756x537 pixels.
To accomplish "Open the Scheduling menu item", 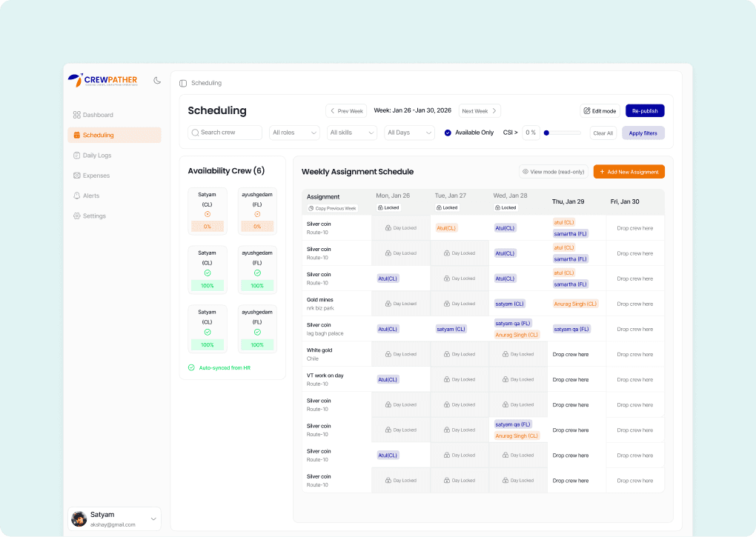I will coord(114,135).
